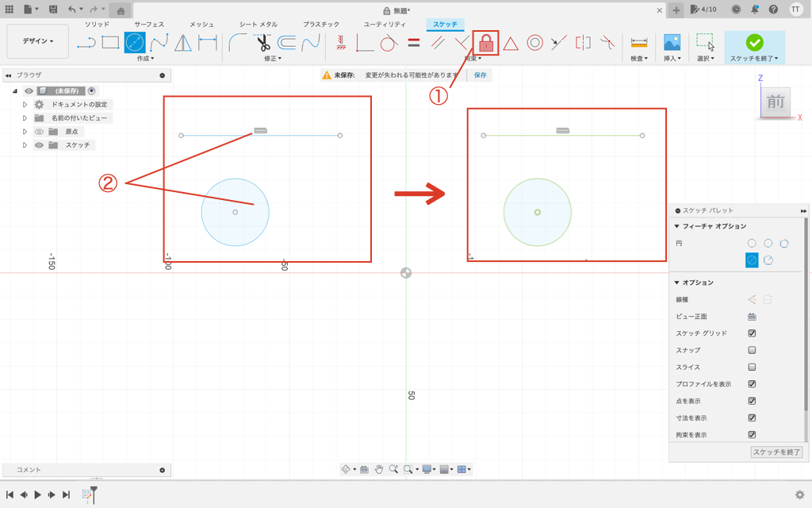Collapse the オプション section in palette
The width and height of the screenshot is (812, 508).
point(677,283)
